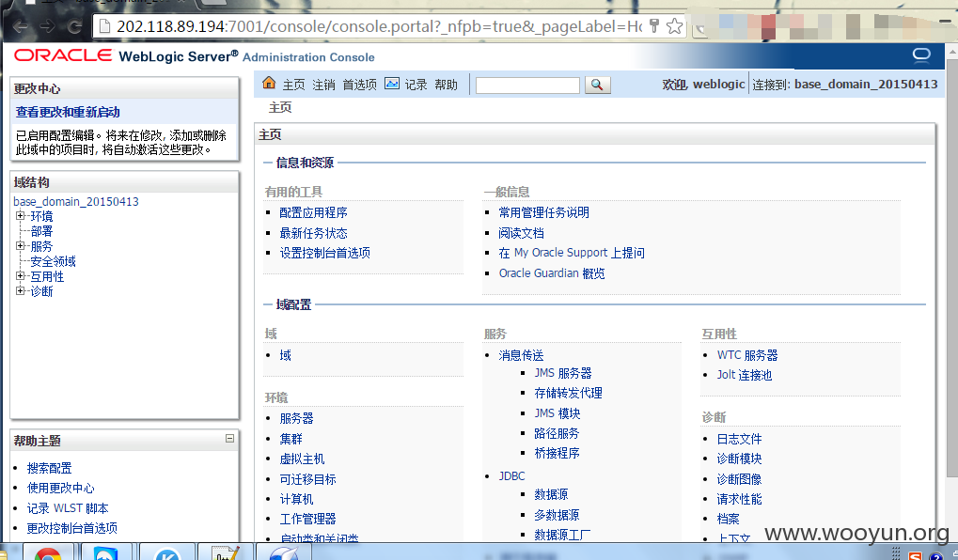Click the Oracle logo in the header
Screen dimensions: 958x560
[63, 55]
